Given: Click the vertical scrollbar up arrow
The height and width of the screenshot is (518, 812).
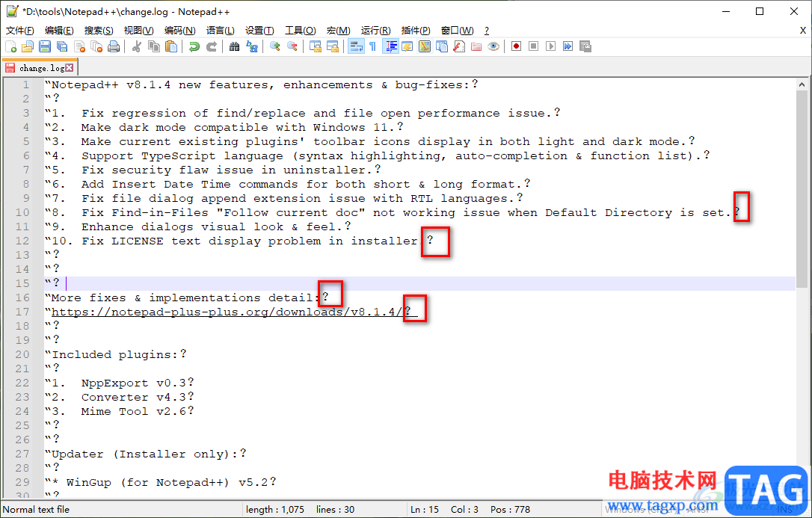Looking at the screenshot, I should tap(802, 84).
